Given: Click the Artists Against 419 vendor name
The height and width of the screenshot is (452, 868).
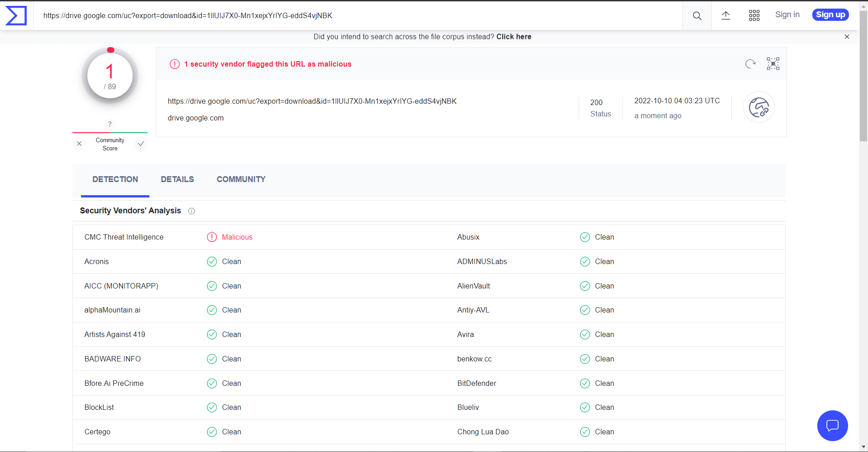Looking at the screenshot, I should click(115, 335).
